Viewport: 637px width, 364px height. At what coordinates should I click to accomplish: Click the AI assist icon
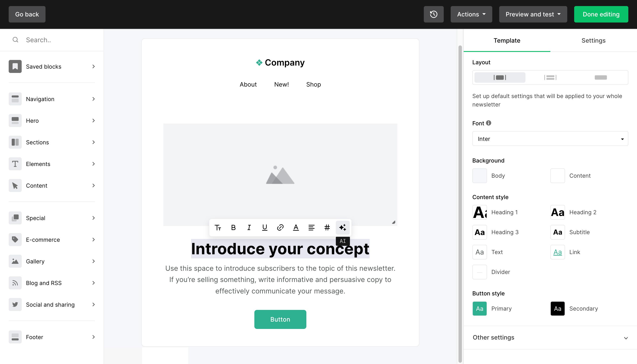(x=343, y=228)
